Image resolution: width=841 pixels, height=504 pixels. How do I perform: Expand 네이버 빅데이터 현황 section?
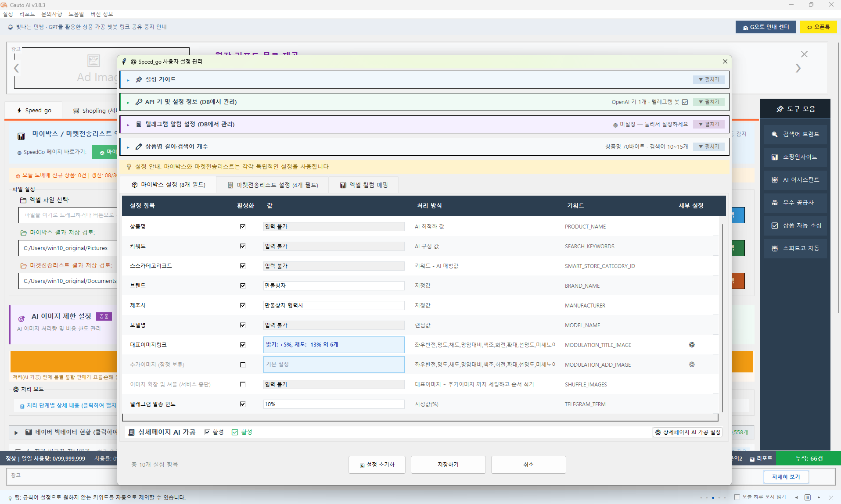point(16,433)
